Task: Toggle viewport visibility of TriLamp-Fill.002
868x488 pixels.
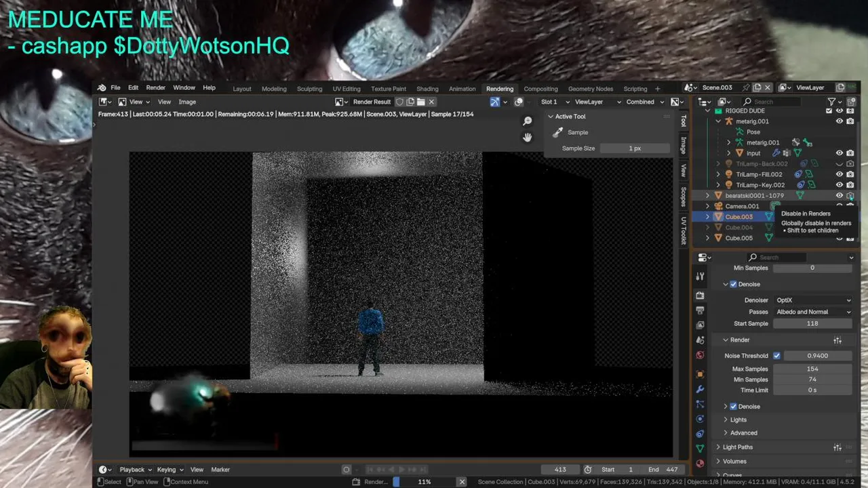Action: pos(840,174)
